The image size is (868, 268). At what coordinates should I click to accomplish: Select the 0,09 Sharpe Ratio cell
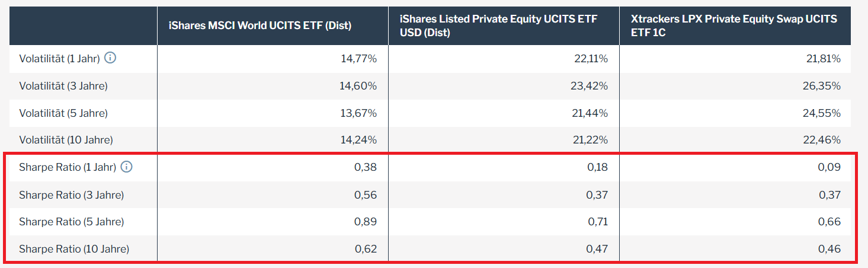pyautogui.click(x=829, y=167)
